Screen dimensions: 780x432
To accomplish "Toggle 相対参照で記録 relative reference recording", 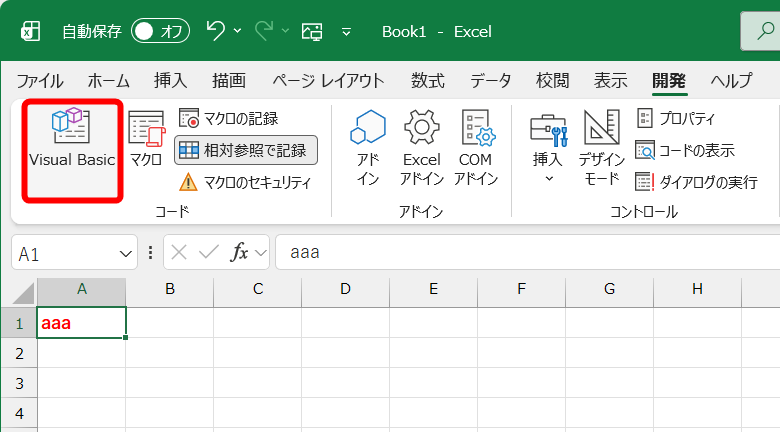I will [x=246, y=150].
